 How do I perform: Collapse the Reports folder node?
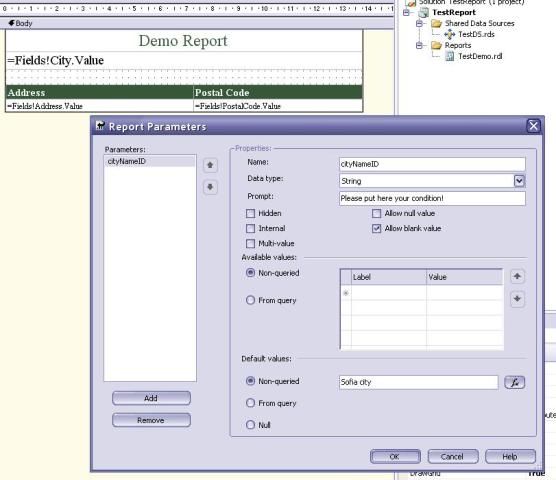(x=419, y=45)
